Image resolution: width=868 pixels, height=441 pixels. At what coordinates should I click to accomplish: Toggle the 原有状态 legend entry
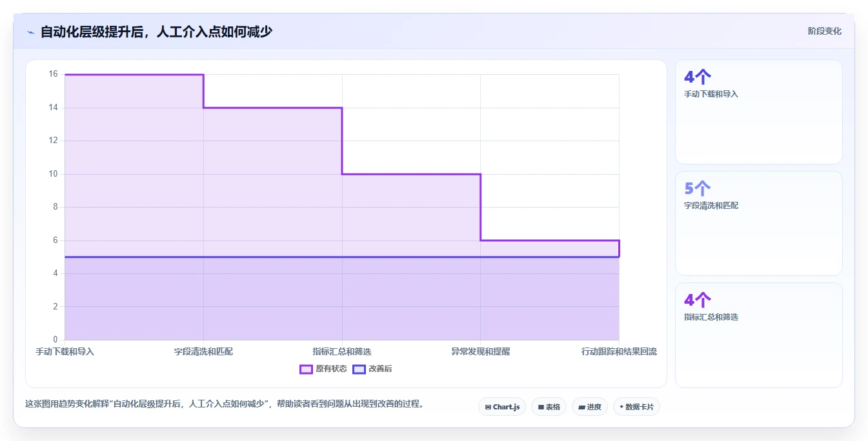point(323,369)
